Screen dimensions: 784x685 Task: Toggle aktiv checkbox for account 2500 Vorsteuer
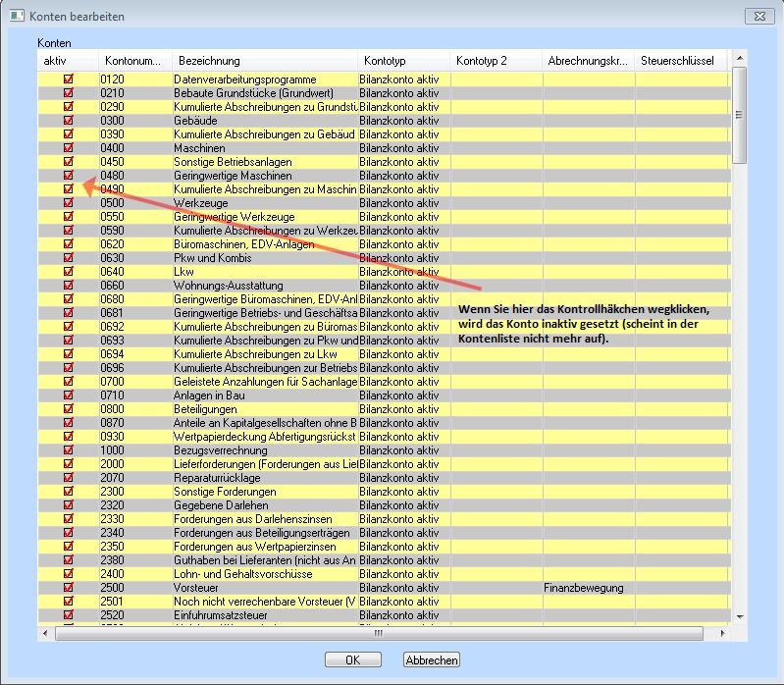pos(69,587)
